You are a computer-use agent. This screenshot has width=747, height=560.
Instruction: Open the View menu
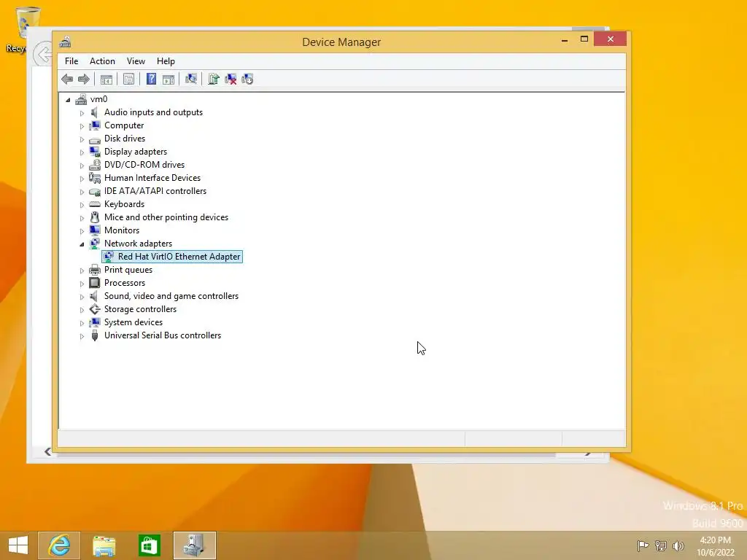coord(136,61)
